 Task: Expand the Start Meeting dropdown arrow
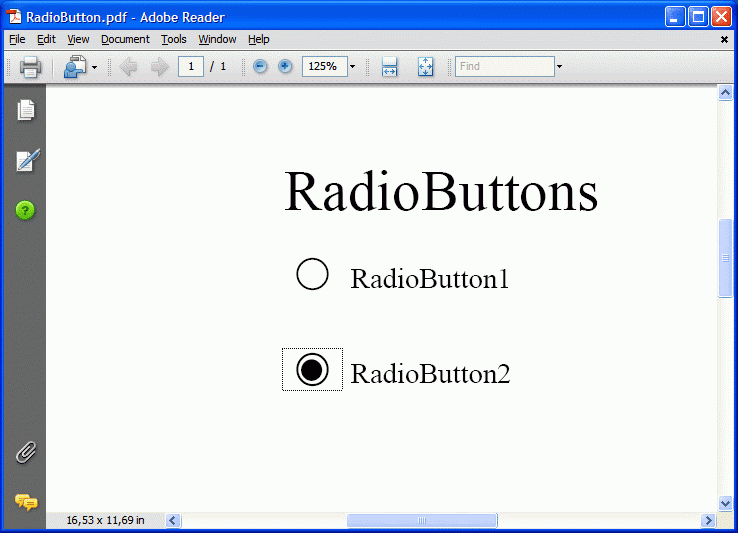coord(94,67)
